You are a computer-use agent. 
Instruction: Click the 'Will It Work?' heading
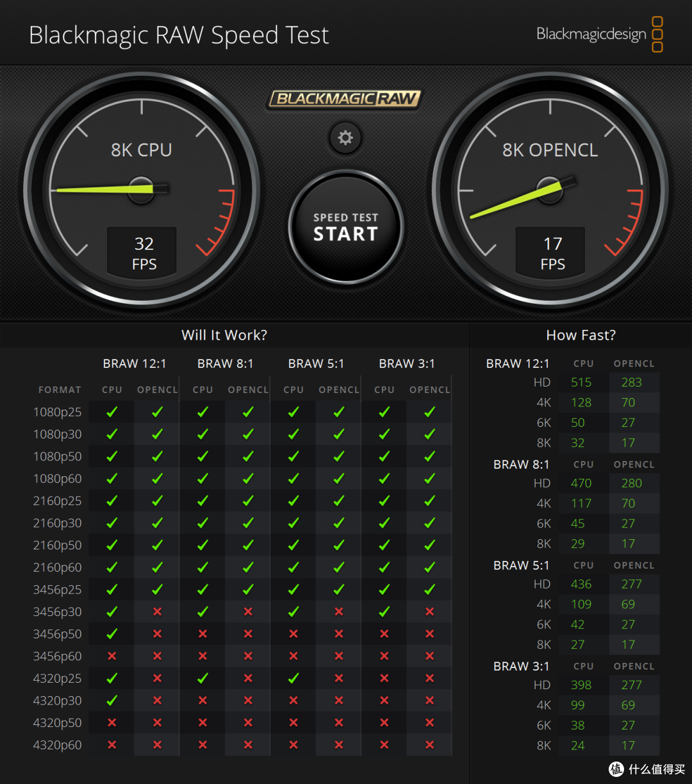pyautogui.click(x=224, y=335)
